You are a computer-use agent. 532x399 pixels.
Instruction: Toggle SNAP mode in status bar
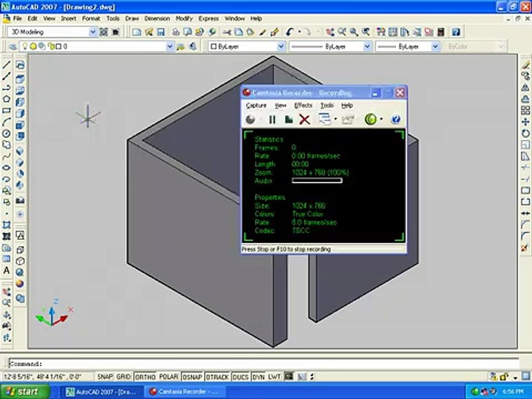tap(105, 377)
